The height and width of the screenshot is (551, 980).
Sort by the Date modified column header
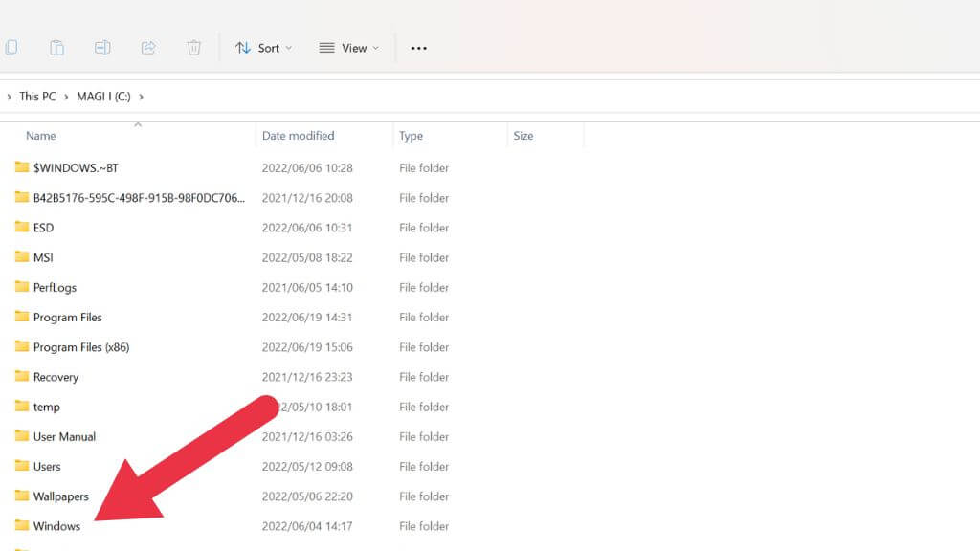298,136
